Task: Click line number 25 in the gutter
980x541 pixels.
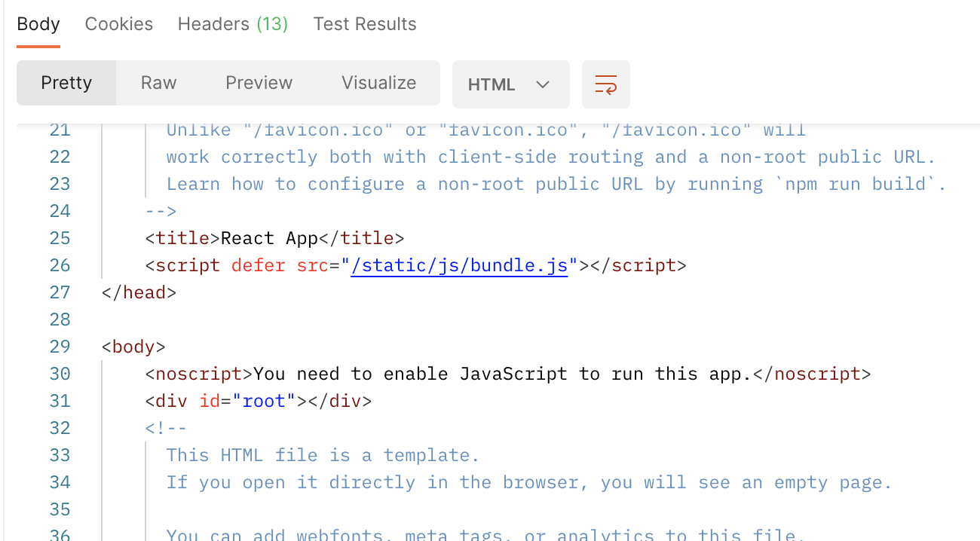Action: point(60,238)
